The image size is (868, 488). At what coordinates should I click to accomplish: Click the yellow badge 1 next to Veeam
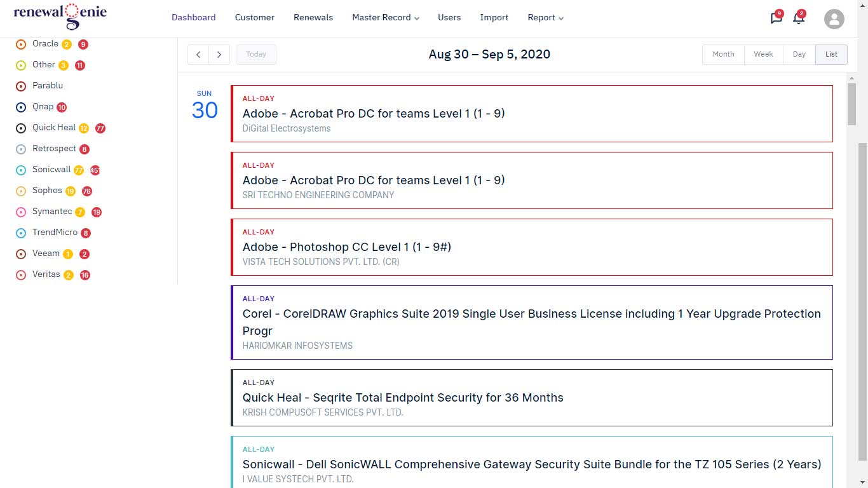pos(68,254)
